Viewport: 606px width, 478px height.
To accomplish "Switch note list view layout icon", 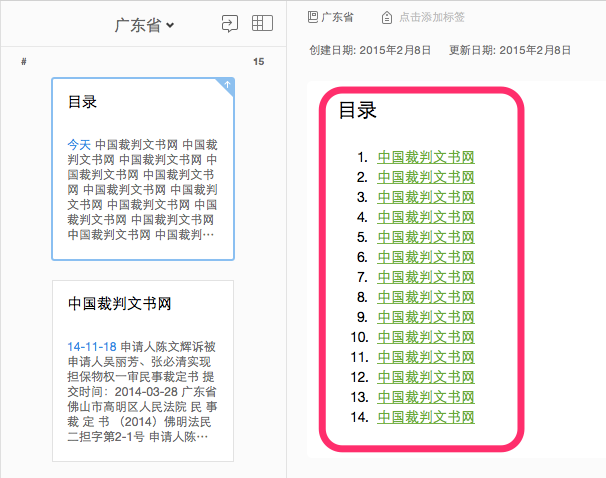I will tap(262, 23).
